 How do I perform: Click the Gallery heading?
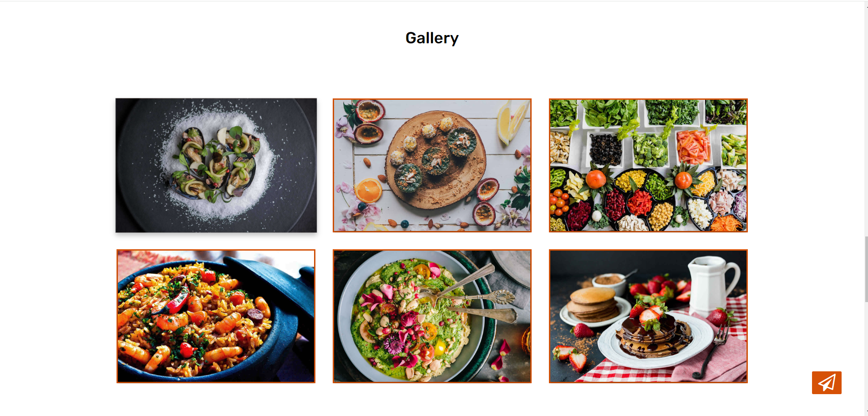point(432,38)
